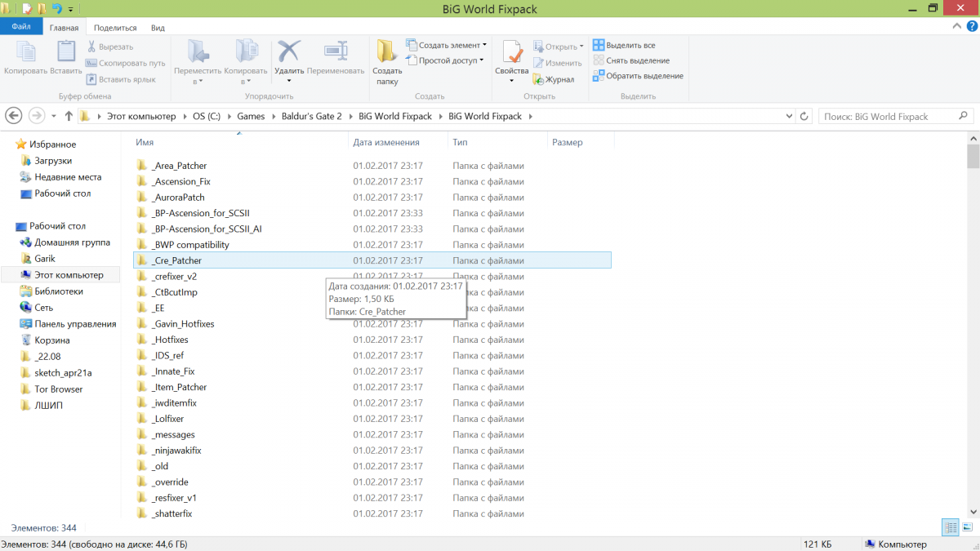Switch to details view layout button
The width and height of the screenshot is (980, 551).
click(951, 528)
